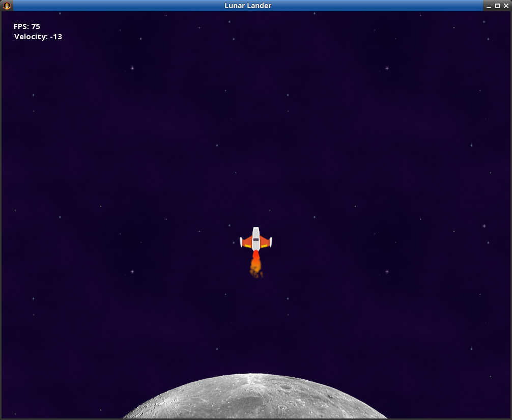Minimize the Lunar Lander window
512x420 pixels.
pyautogui.click(x=489, y=6)
